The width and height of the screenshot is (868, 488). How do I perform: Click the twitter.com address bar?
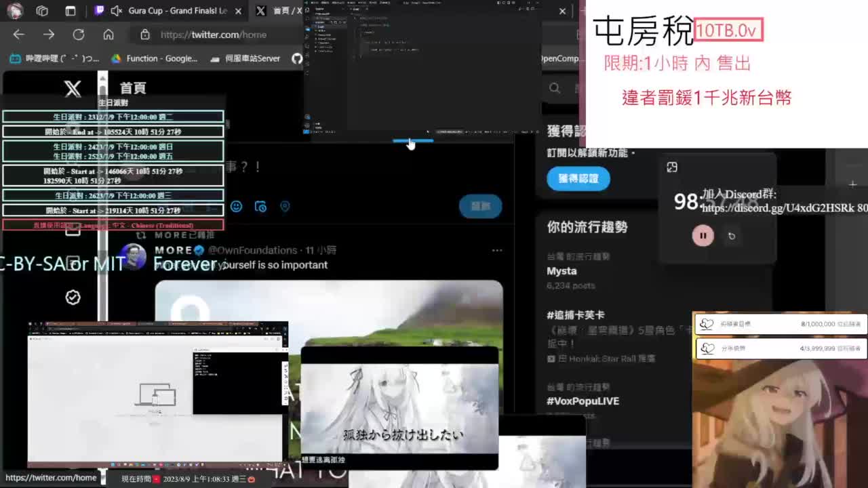[x=214, y=35]
